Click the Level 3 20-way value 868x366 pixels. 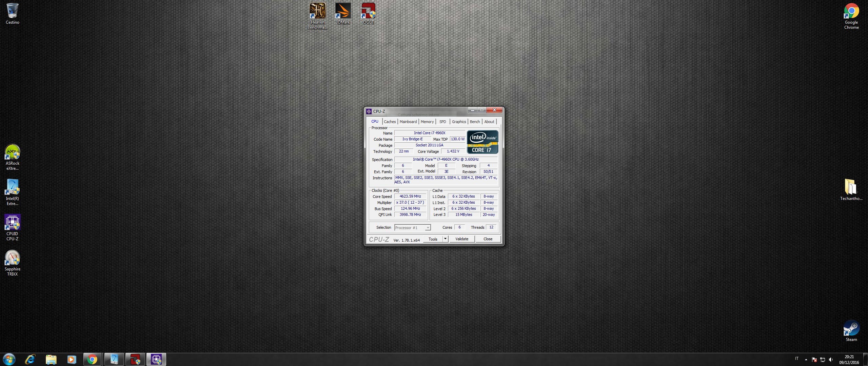point(489,215)
